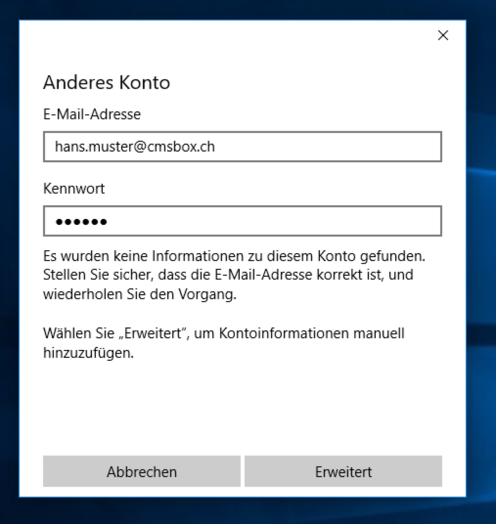Click the 'E-Mail-Adresse' field label
The height and width of the screenshot is (524, 496).
[x=92, y=114]
